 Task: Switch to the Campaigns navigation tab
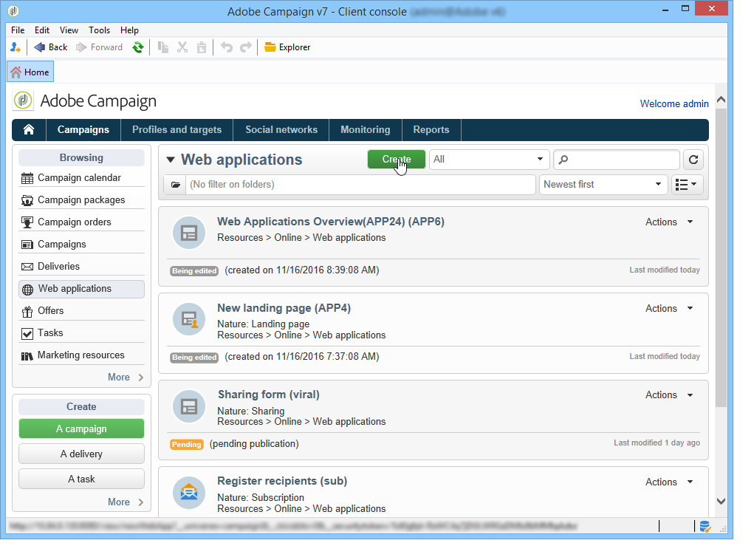click(83, 129)
